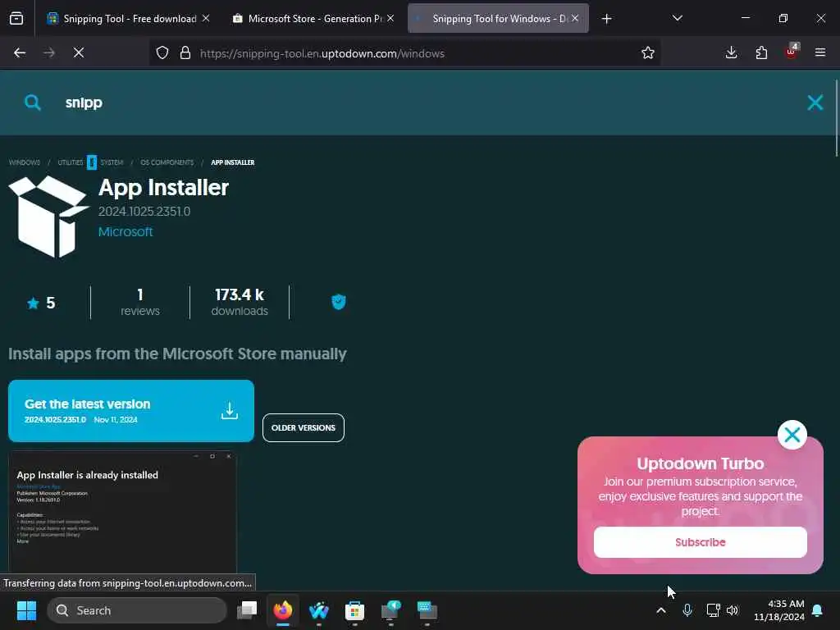
Task: Close the Snipping Tool for Windows tab
Action: 575,18
